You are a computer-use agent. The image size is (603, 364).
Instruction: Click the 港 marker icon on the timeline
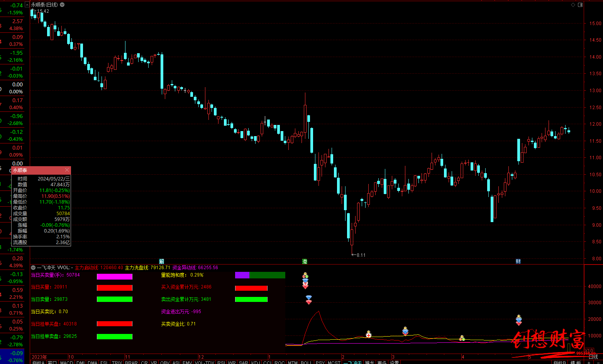point(305,261)
